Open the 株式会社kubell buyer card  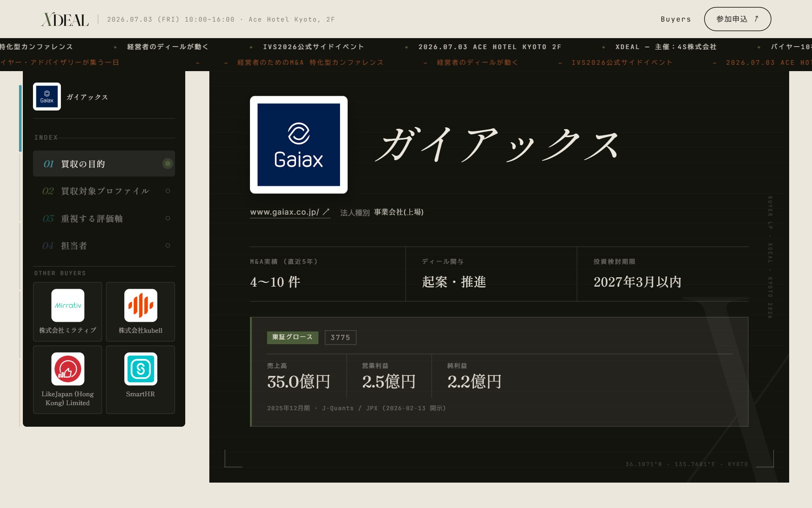tap(140, 312)
